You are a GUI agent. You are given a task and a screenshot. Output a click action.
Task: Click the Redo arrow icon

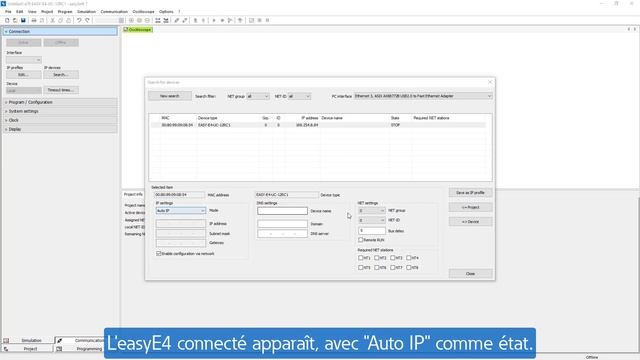tap(87, 20)
